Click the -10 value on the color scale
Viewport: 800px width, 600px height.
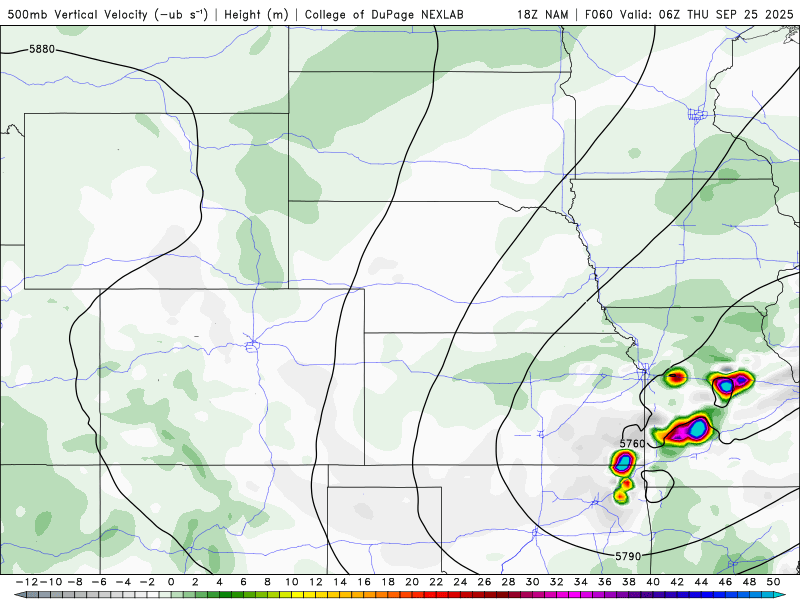pyautogui.click(x=51, y=582)
